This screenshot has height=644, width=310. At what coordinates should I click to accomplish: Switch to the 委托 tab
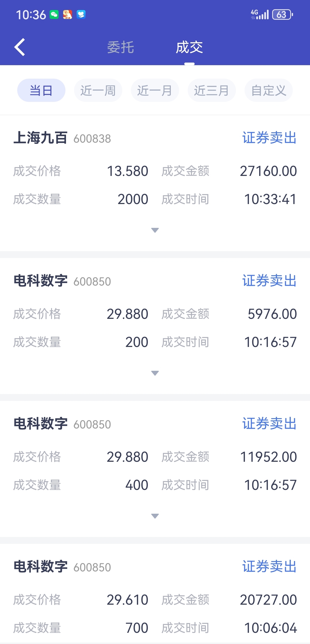(x=121, y=47)
